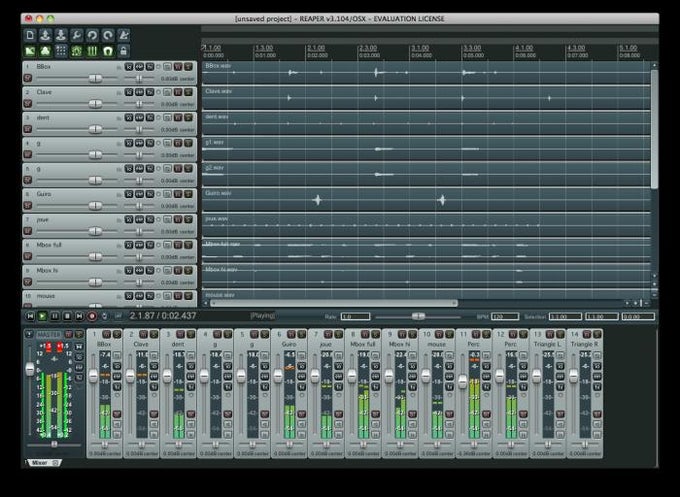The height and width of the screenshot is (497, 680).
Task: Click the time display 2.1.87 / 0:02.437
Action: 163,316
